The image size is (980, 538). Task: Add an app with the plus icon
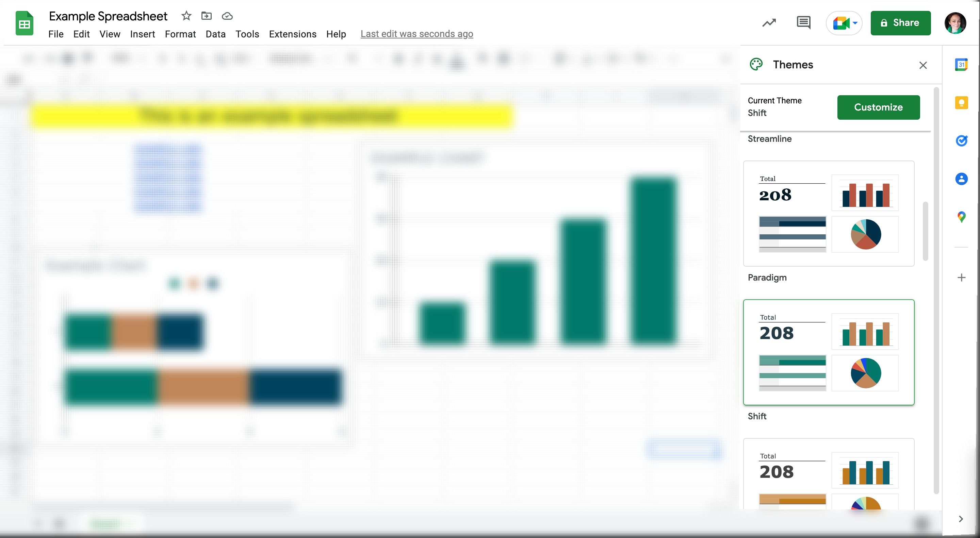(961, 277)
